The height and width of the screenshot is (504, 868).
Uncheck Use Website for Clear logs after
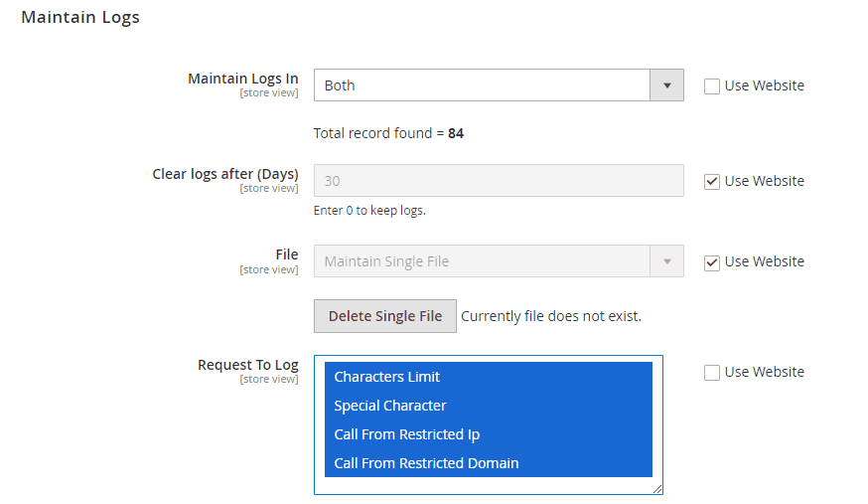click(x=712, y=182)
